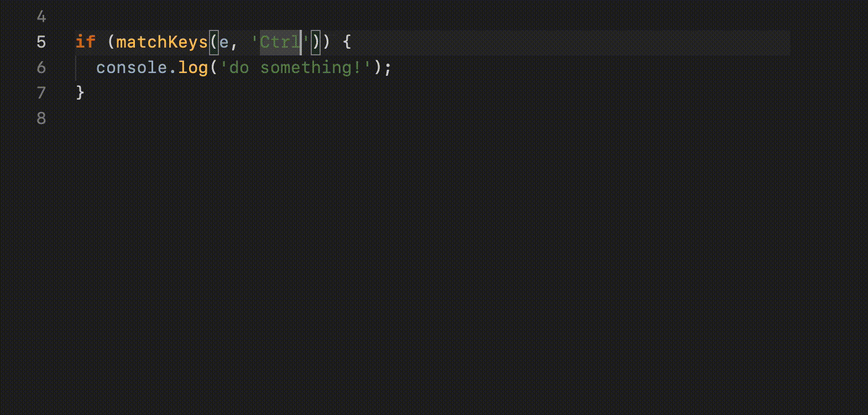
Task: Click empty editor area on line 8
Action: (431, 118)
